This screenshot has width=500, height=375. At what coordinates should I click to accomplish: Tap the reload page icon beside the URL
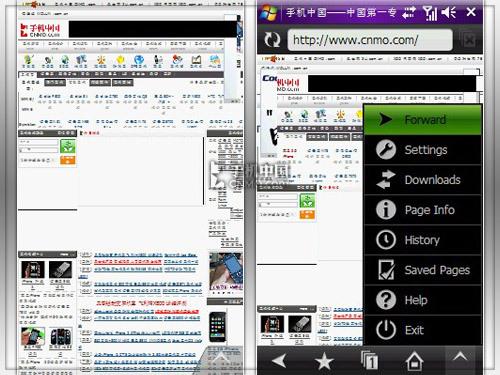272,40
